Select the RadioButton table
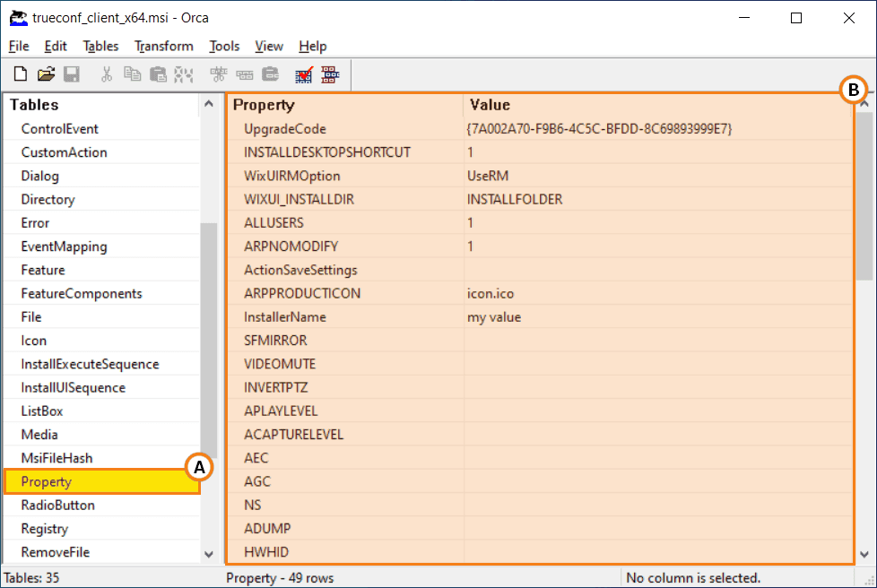The height and width of the screenshot is (588, 877). pos(101,505)
